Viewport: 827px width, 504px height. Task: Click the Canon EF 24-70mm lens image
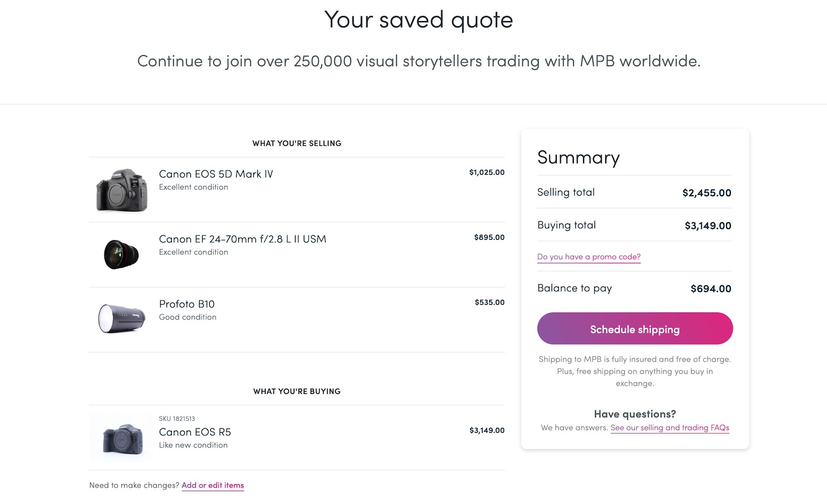[122, 254]
